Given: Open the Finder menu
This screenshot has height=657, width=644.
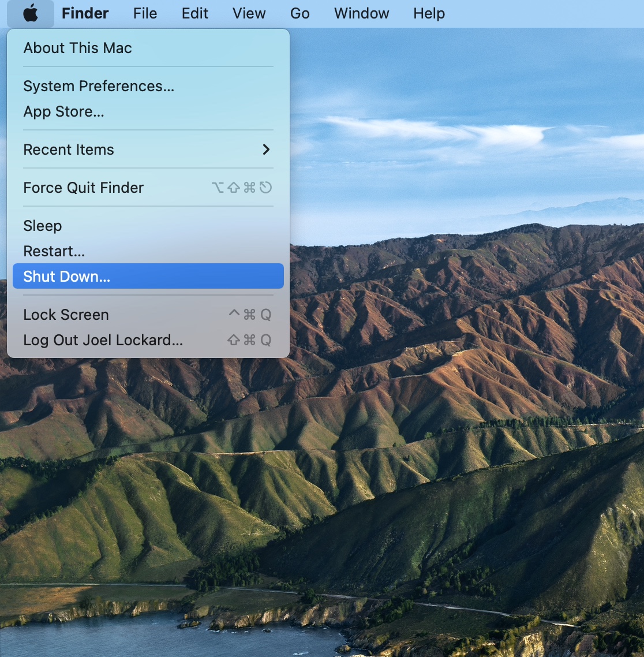Looking at the screenshot, I should coord(85,13).
